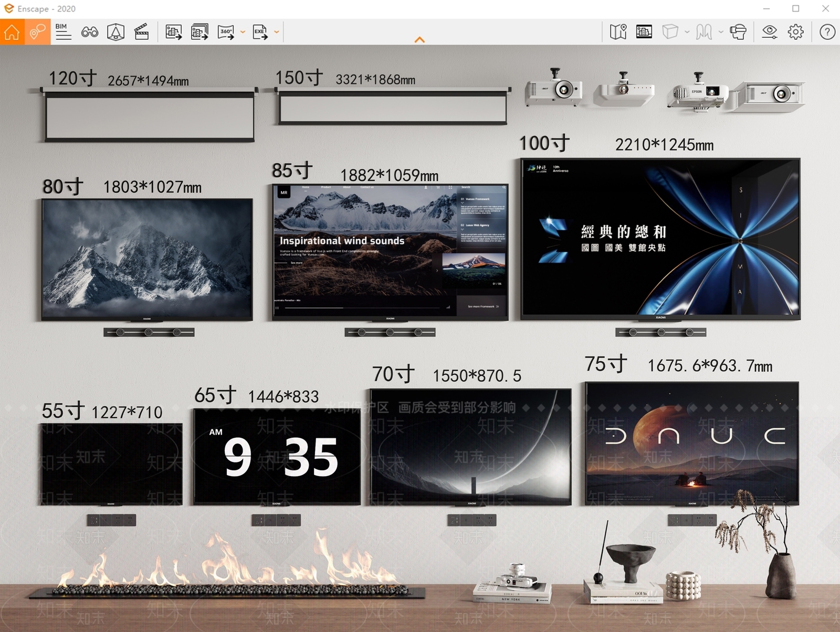Click the 150寸 projection screen in viewport
Screen dimensions: 840x632
click(393, 107)
